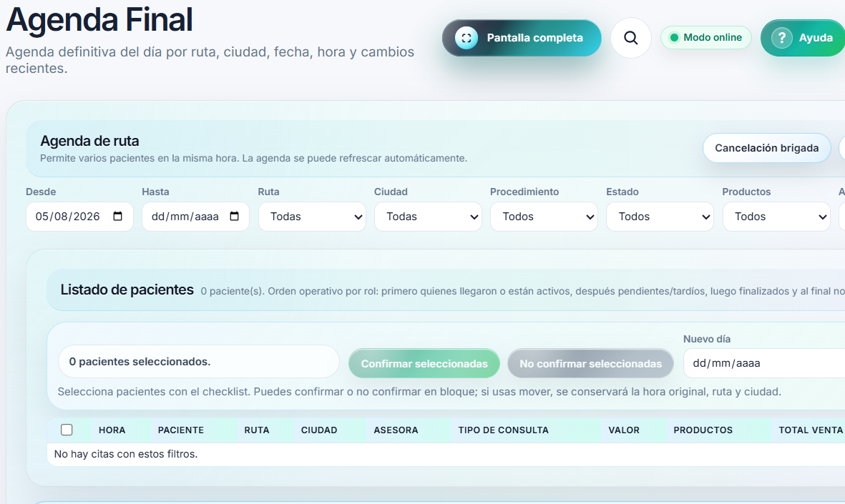This screenshot has width=845, height=504.
Task: Open the Ciudad dropdown
Action: pos(428,217)
